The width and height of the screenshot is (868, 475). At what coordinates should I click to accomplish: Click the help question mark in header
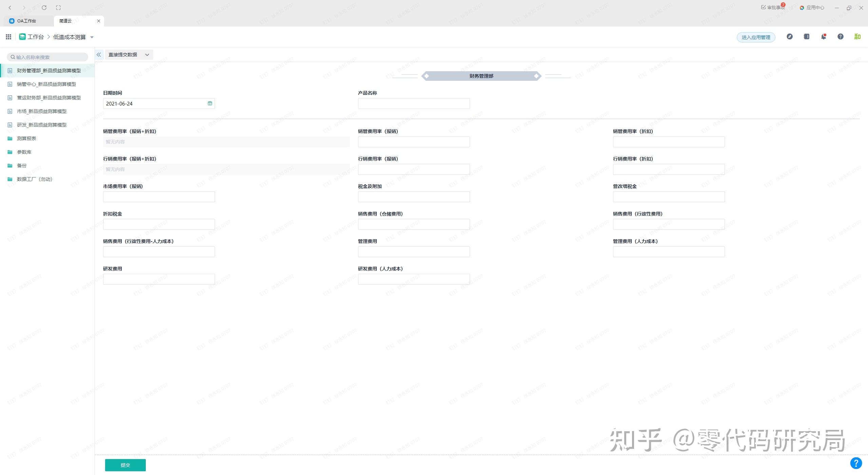(x=841, y=37)
